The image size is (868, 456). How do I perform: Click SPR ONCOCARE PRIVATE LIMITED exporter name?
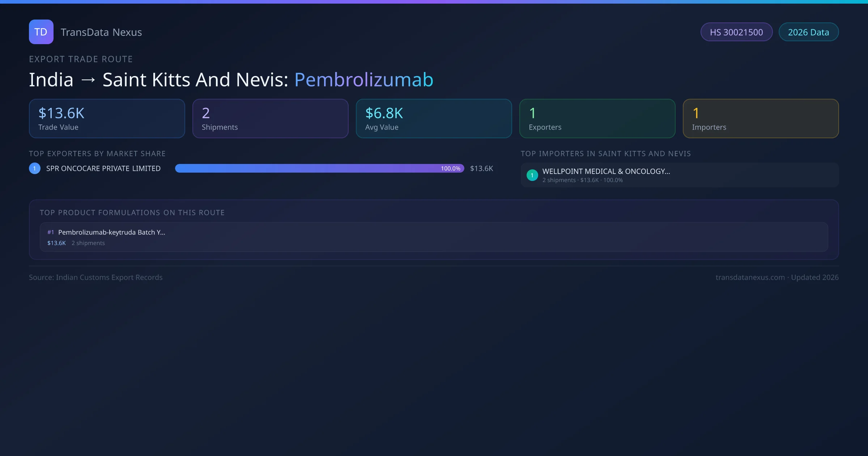coord(103,168)
